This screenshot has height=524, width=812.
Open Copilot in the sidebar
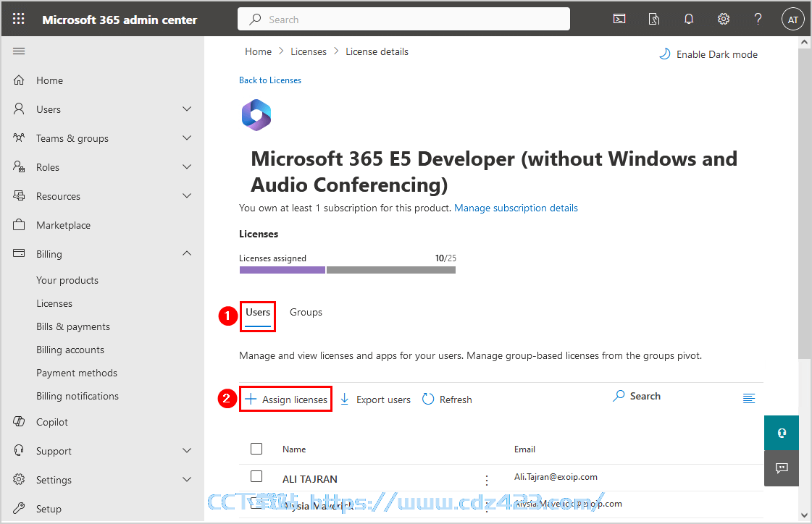51,422
